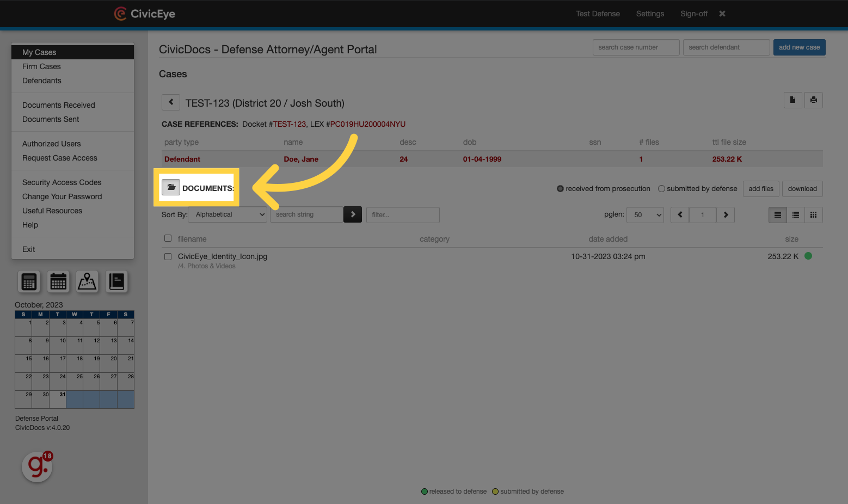Click the page number field
The width and height of the screenshot is (848, 504).
point(703,215)
